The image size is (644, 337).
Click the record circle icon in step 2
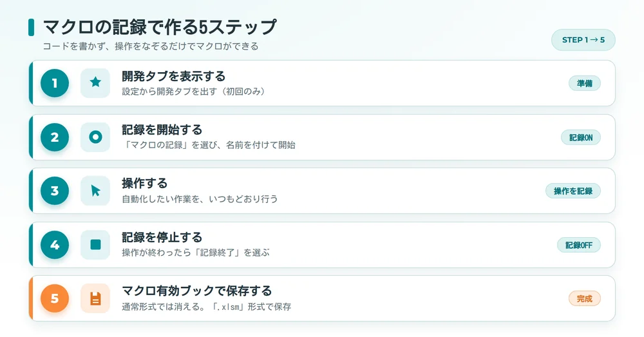[x=95, y=137]
